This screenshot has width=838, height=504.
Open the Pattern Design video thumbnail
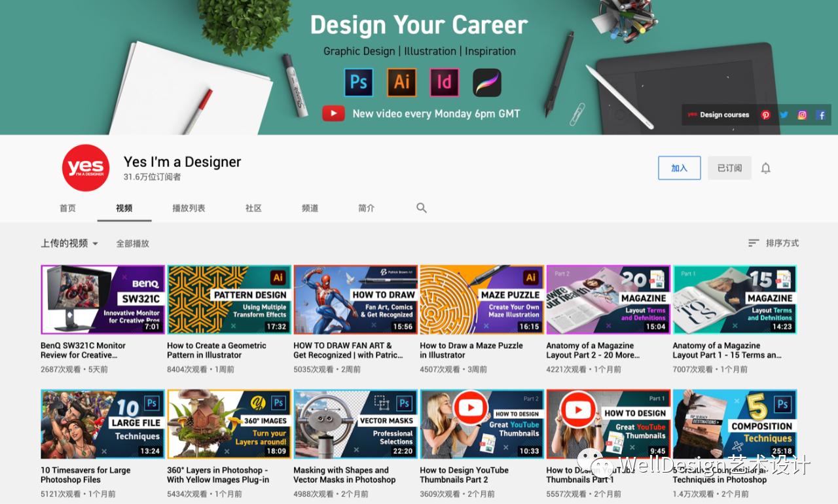[x=229, y=300]
